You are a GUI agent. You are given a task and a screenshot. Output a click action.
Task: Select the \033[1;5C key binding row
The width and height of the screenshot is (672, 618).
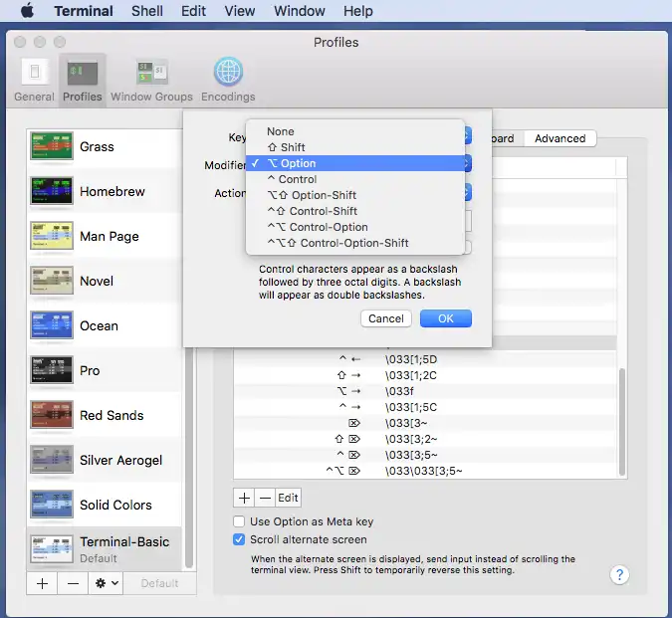(425, 407)
